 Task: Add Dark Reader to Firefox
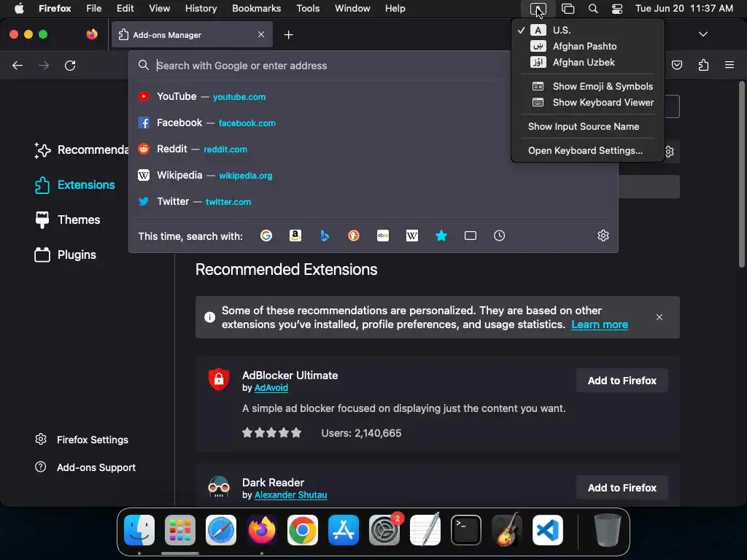pyautogui.click(x=622, y=488)
